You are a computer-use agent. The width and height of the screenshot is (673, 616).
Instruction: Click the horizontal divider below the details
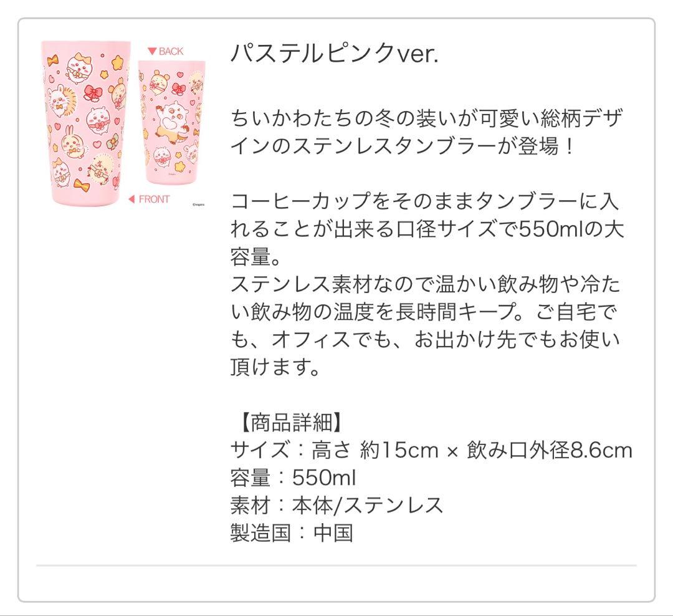tap(336, 565)
